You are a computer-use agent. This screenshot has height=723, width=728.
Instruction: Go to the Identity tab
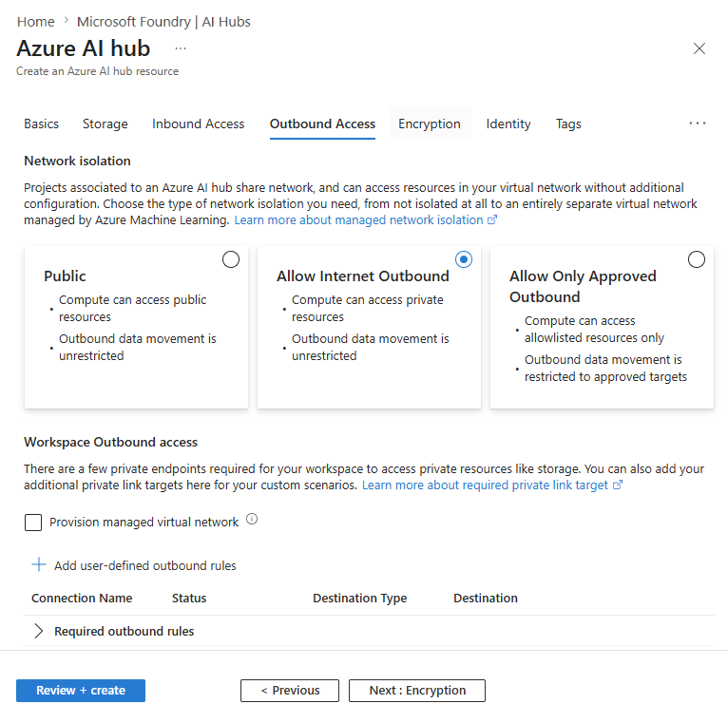[x=508, y=124]
